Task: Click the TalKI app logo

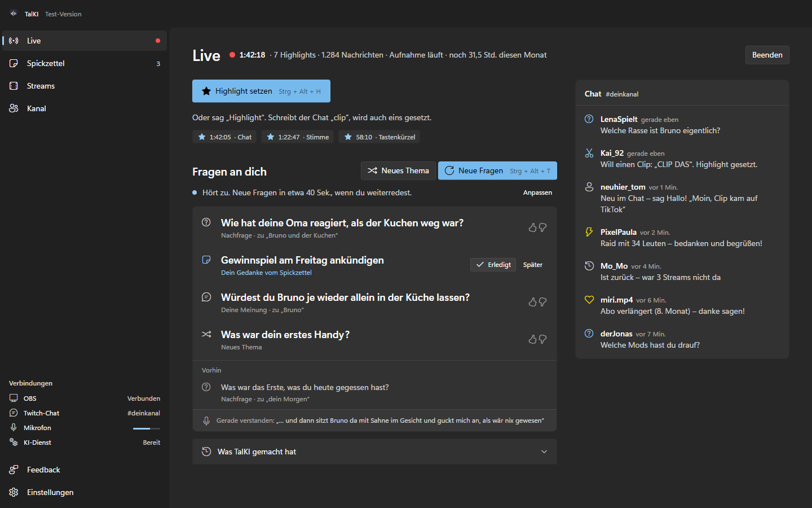Action: tap(14, 14)
